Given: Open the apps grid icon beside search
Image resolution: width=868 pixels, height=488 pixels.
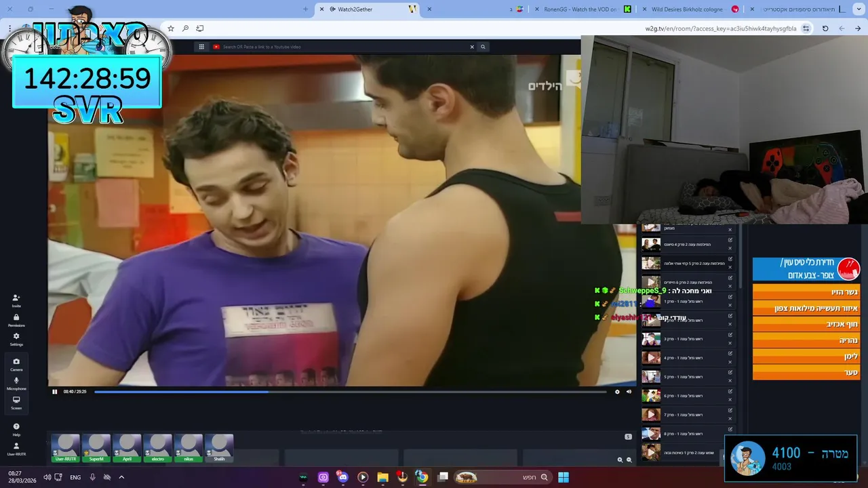Looking at the screenshot, I should (201, 47).
